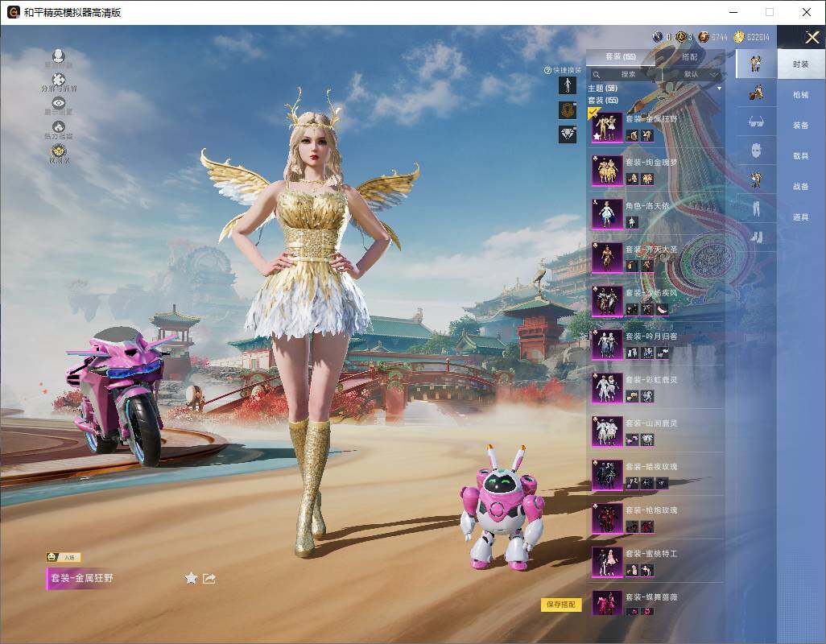Click the piece icon under 角色-洛天依
Viewport: 826px width, 644px height.
[632, 223]
